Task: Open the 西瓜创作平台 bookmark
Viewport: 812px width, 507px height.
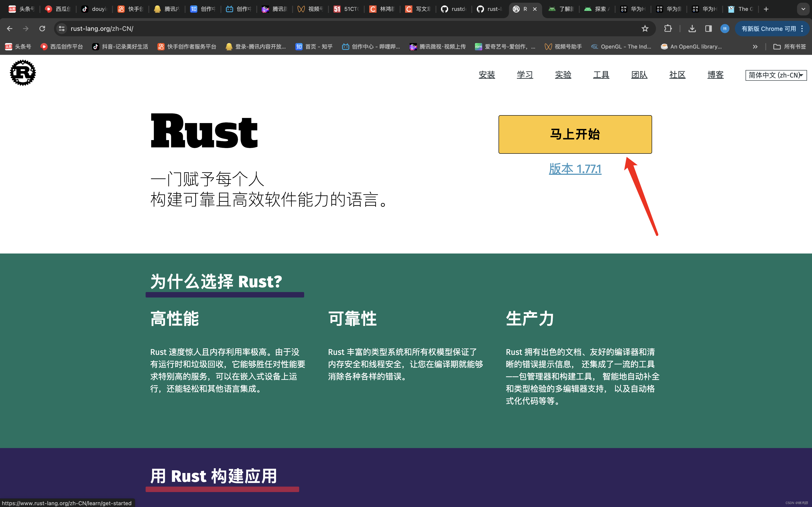Action: point(62,47)
